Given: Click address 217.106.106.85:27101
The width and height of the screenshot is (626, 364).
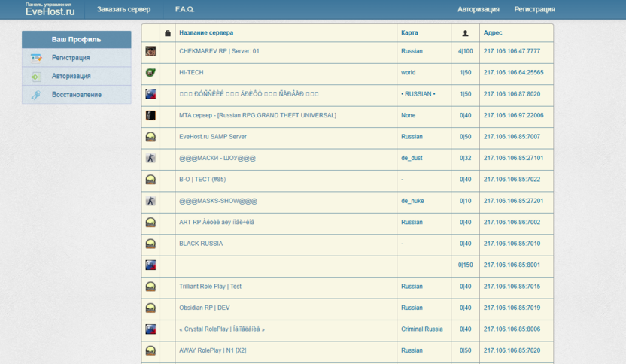Looking at the screenshot, I should 513,158.
